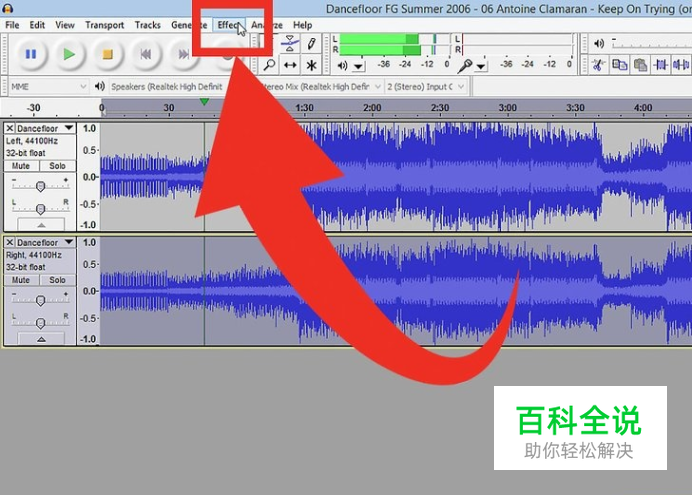Image resolution: width=692 pixels, height=495 pixels.
Task: Start playback with the green Play button
Action: tap(69, 54)
